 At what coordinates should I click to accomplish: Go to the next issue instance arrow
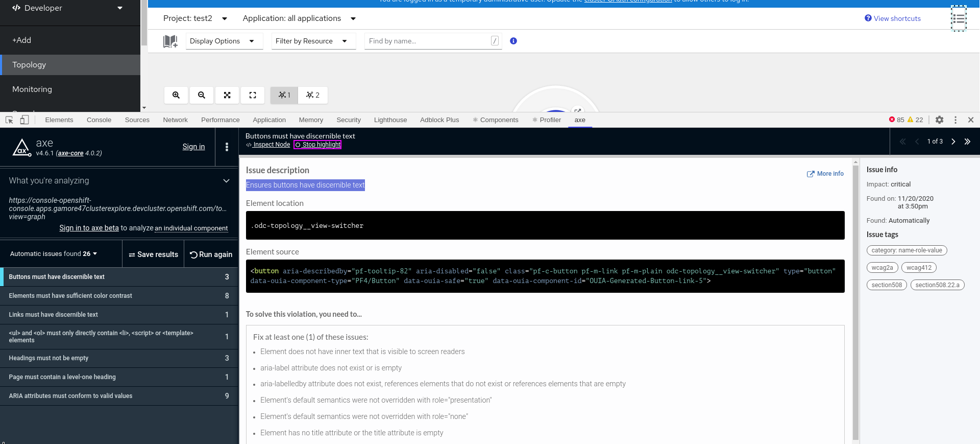[x=953, y=142]
